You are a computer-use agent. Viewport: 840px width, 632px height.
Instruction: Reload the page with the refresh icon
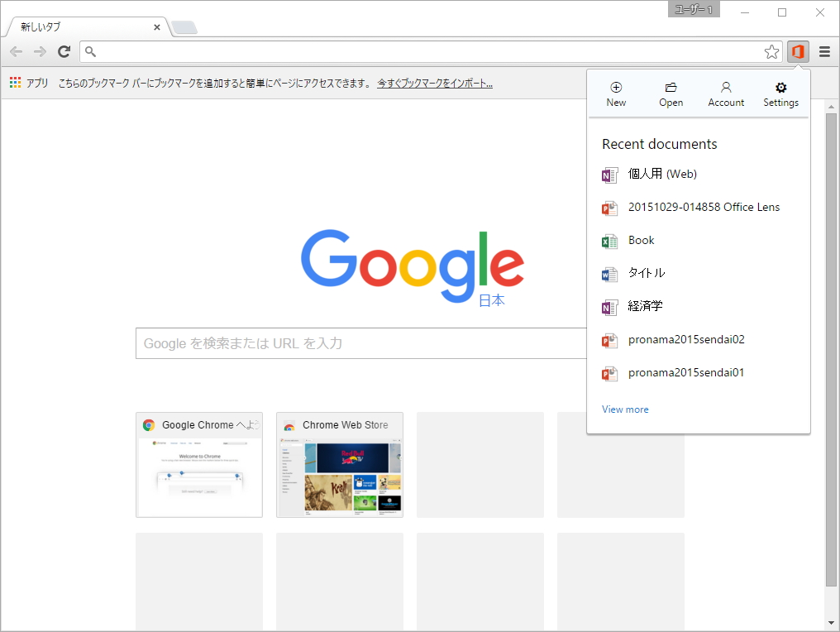(64, 51)
